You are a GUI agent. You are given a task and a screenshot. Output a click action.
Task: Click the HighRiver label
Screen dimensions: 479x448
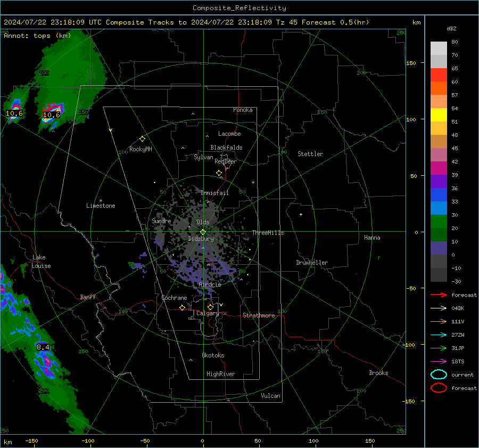221,374
